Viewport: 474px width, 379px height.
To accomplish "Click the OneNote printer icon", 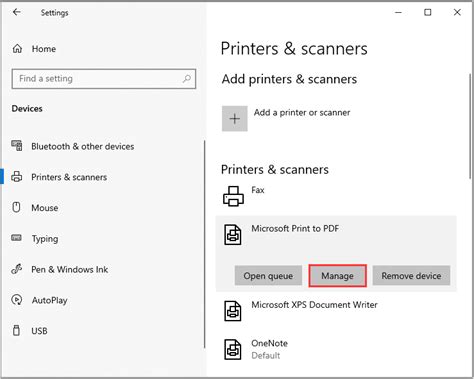I will [233, 350].
